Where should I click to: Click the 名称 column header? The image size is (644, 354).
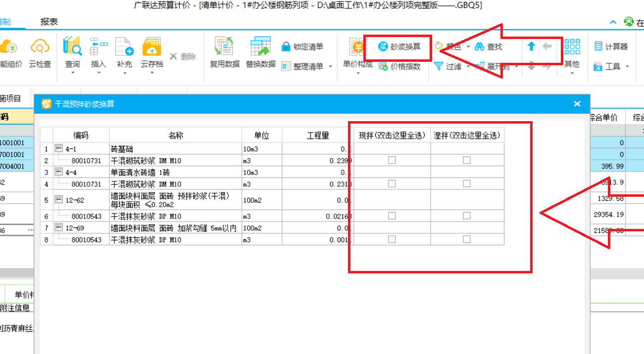(x=176, y=135)
